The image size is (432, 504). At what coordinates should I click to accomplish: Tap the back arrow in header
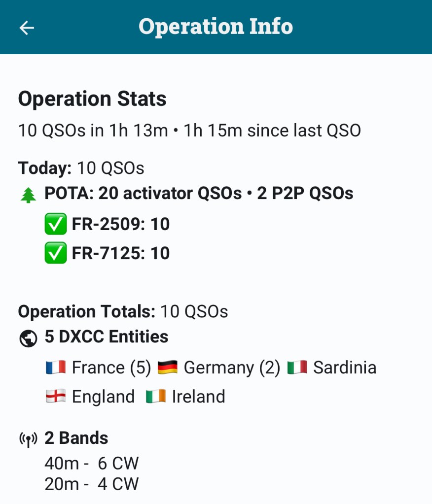click(x=27, y=28)
